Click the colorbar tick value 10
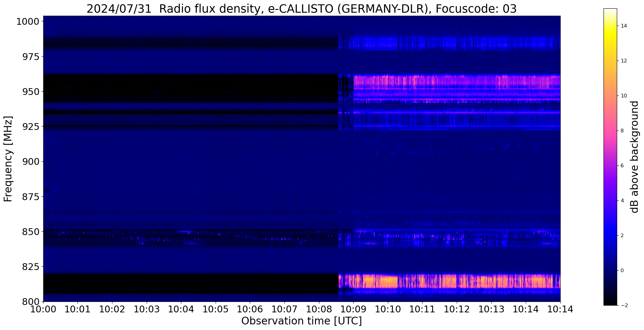 [624, 96]
